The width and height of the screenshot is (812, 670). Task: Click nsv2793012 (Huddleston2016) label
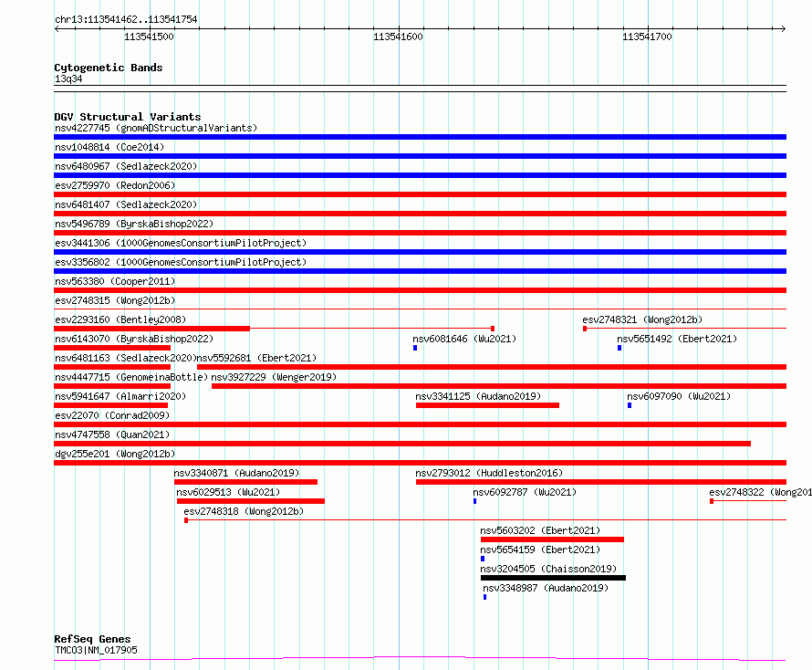coord(489,473)
